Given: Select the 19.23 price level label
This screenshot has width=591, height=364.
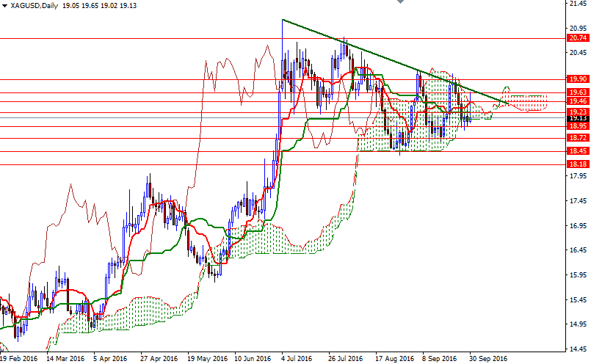Looking at the screenshot, I should click(x=578, y=112).
